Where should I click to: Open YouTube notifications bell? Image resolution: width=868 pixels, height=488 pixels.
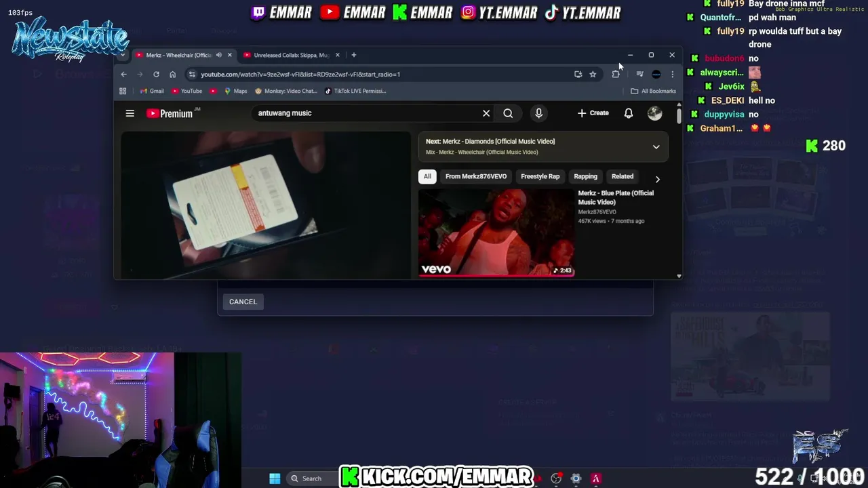629,113
